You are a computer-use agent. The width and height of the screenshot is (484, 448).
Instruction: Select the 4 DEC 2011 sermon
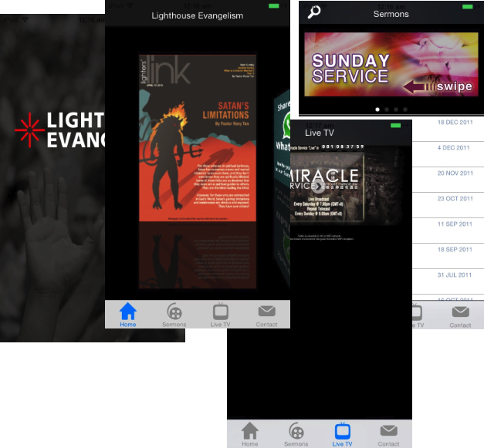coord(455,147)
